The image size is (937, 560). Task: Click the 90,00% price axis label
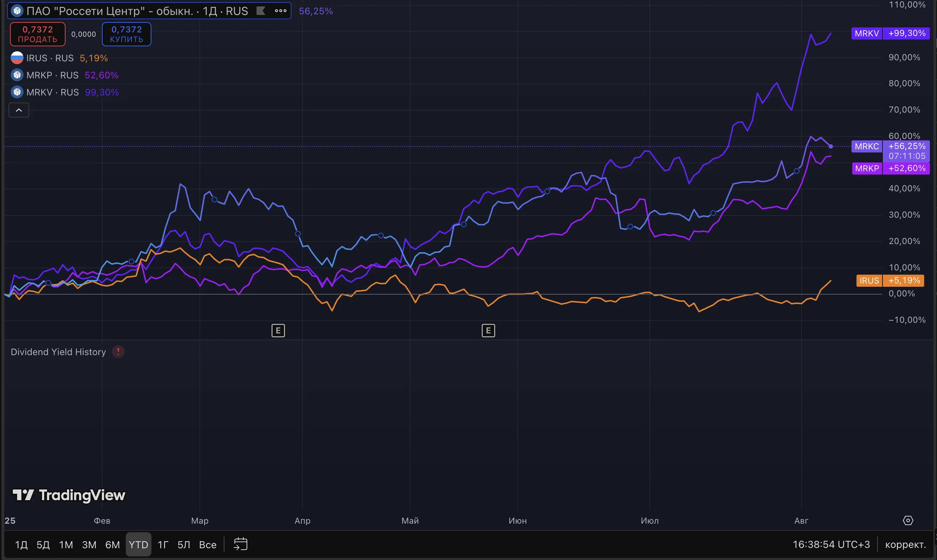[x=904, y=57]
